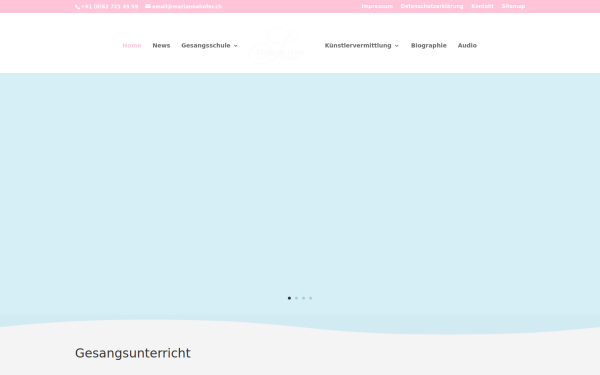The width and height of the screenshot is (600, 375).
Task: Expand the Künstlervermittlung dropdown chevron
Action: point(396,46)
